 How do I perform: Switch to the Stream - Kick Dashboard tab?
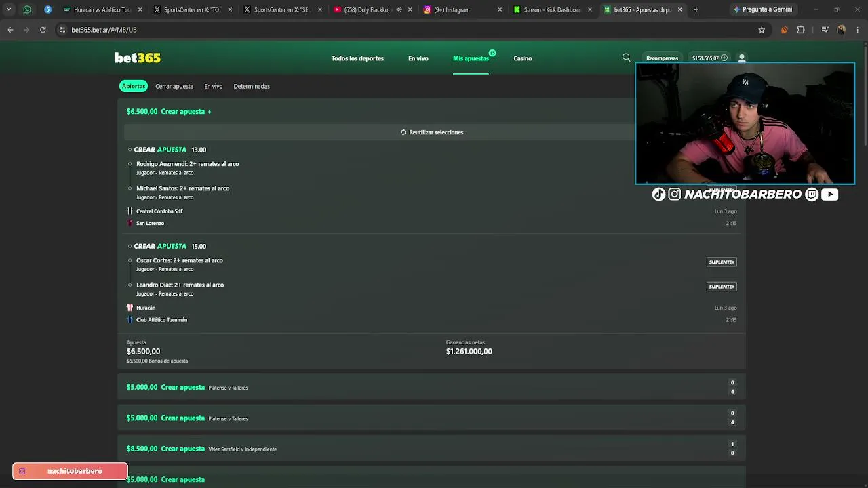tap(553, 9)
